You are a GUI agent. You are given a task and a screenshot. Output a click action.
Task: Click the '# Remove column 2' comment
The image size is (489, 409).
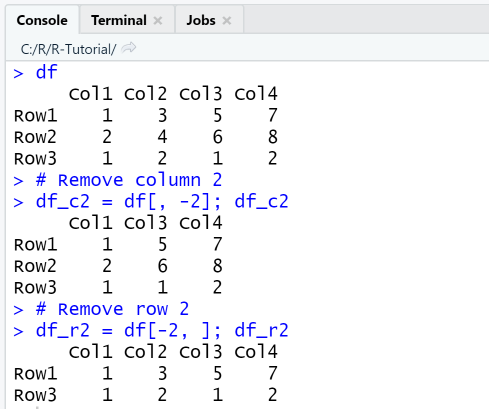pos(129,180)
